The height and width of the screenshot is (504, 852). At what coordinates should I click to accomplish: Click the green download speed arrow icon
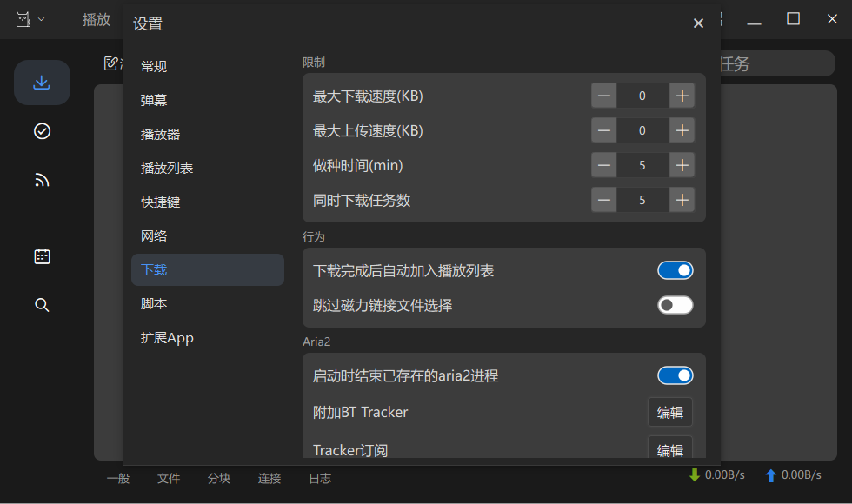695,475
